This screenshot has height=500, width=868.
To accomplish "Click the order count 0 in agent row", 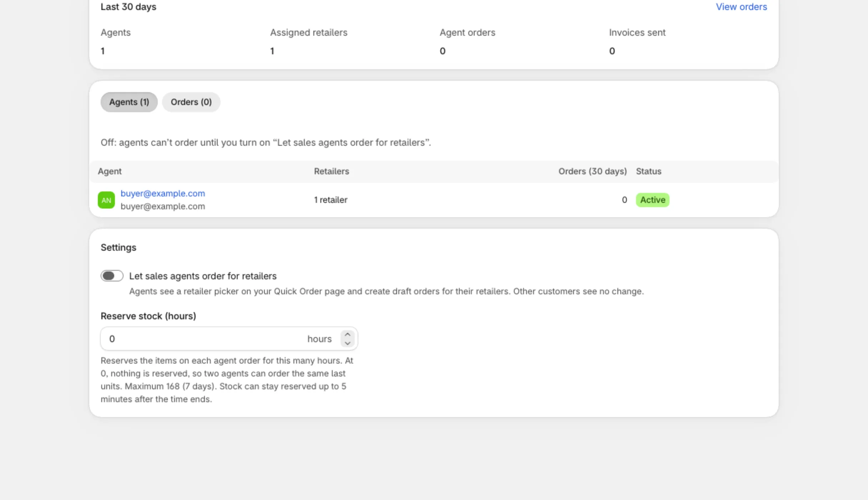I will tap(624, 200).
